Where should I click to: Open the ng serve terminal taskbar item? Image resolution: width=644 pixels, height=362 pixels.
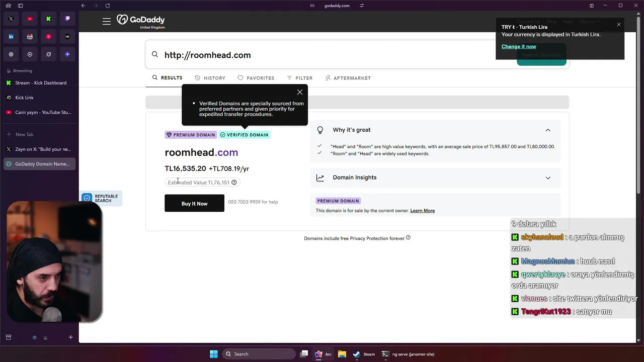[x=408, y=354]
